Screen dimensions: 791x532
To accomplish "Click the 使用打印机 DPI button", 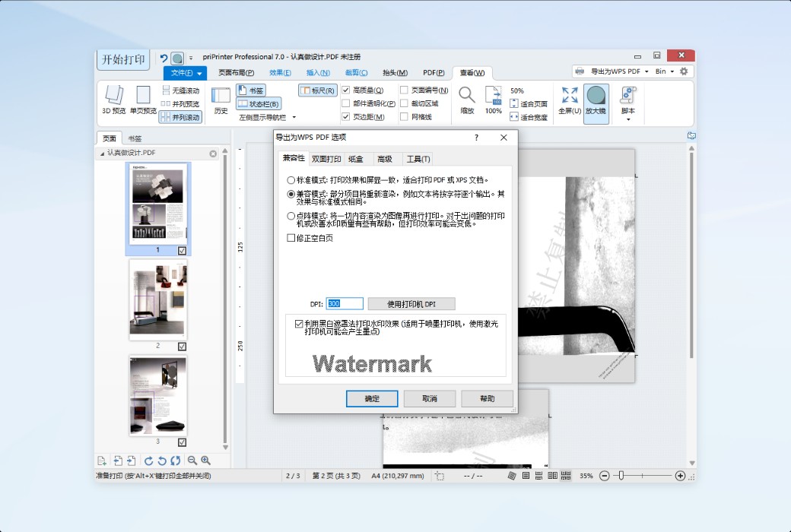I will pos(411,303).
